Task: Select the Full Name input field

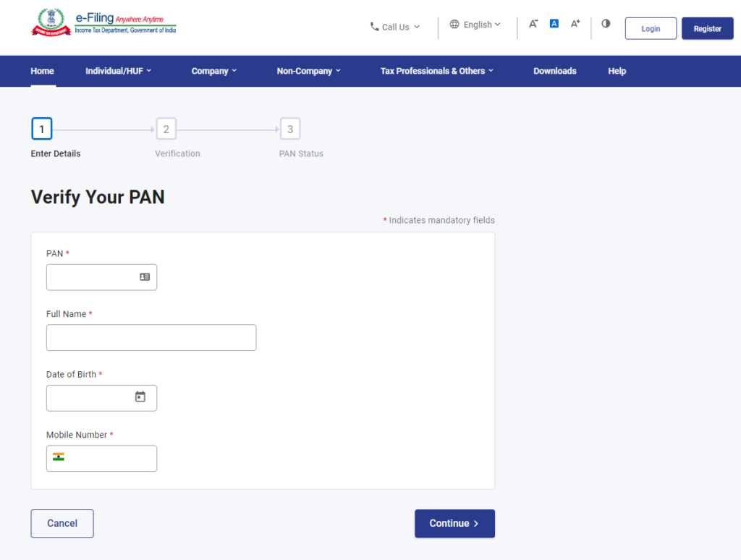Action: [151, 337]
